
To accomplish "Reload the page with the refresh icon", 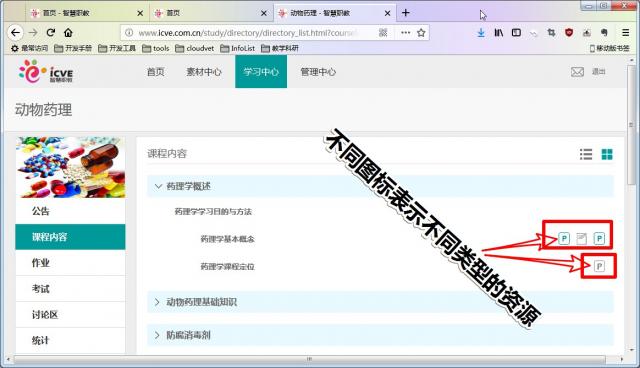I will pos(51,33).
